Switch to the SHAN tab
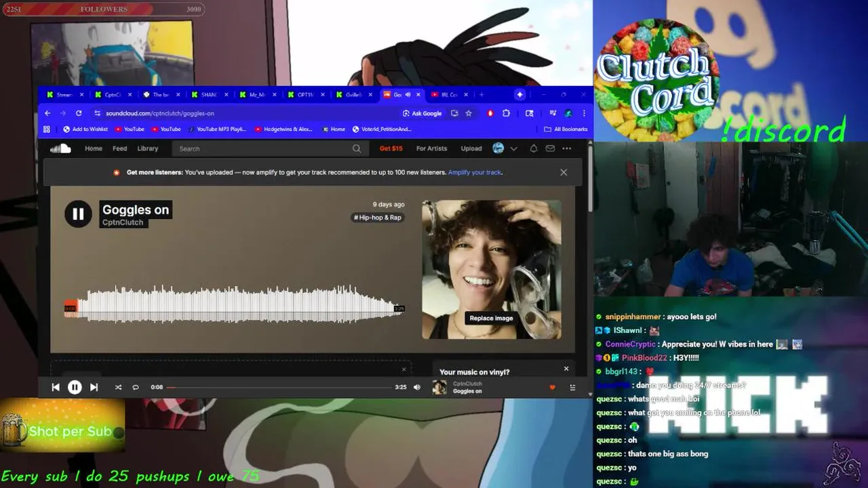This screenshot has height=488, width=868. click(x=208, y=95)
